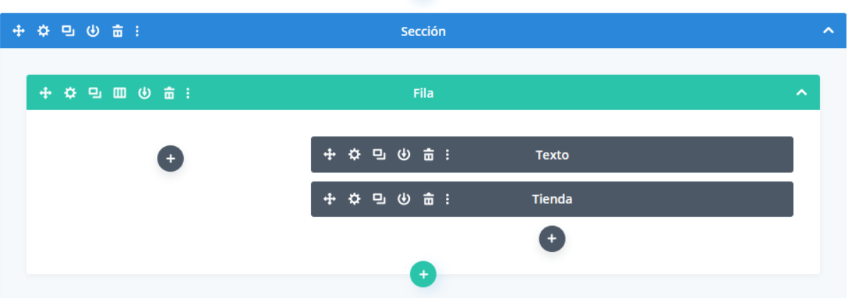Viewport: 868px width, 298px height.
Task: Collapse the Fila row with its chevron arrow
Action: point(802,93)
